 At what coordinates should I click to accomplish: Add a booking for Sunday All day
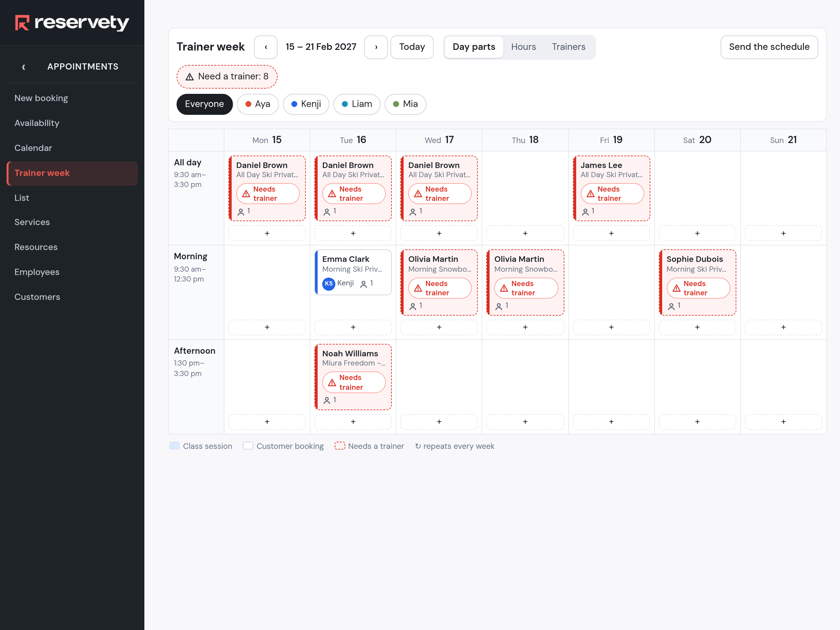tap(783, 233)
